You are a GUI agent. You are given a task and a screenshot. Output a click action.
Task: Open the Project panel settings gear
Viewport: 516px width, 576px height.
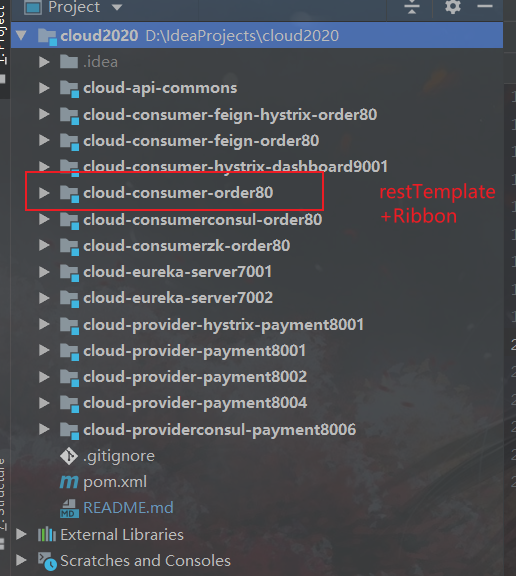click(x=453, y=7)
